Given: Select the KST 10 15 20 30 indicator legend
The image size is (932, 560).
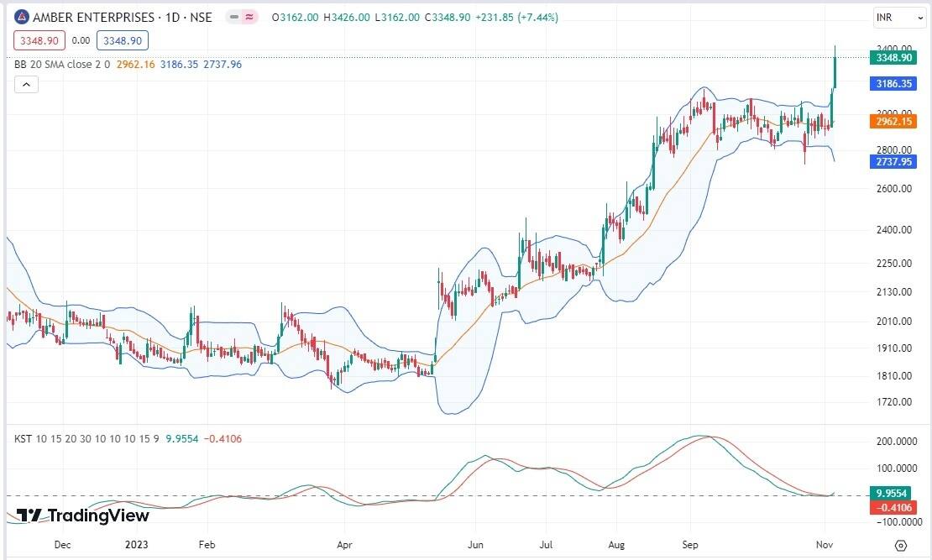Looking at the screenshot, I should [x=86, y=439].
